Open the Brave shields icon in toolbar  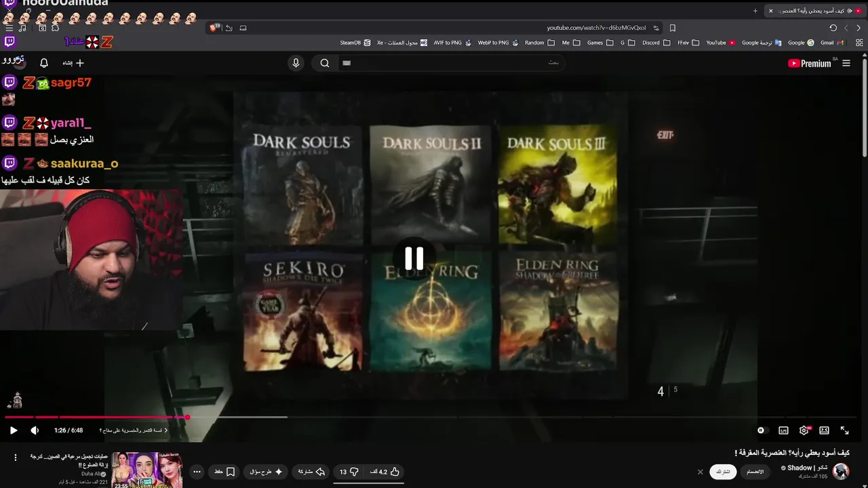(214, 28)
